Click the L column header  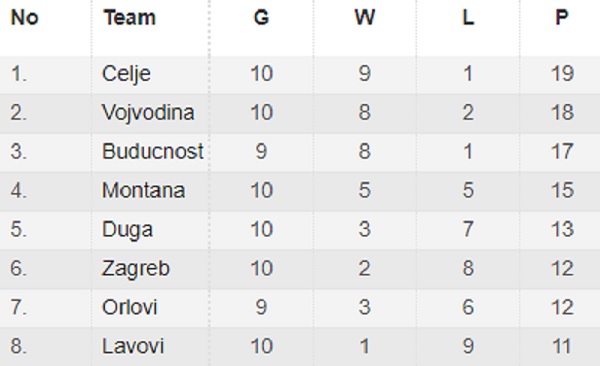[468, 18]
